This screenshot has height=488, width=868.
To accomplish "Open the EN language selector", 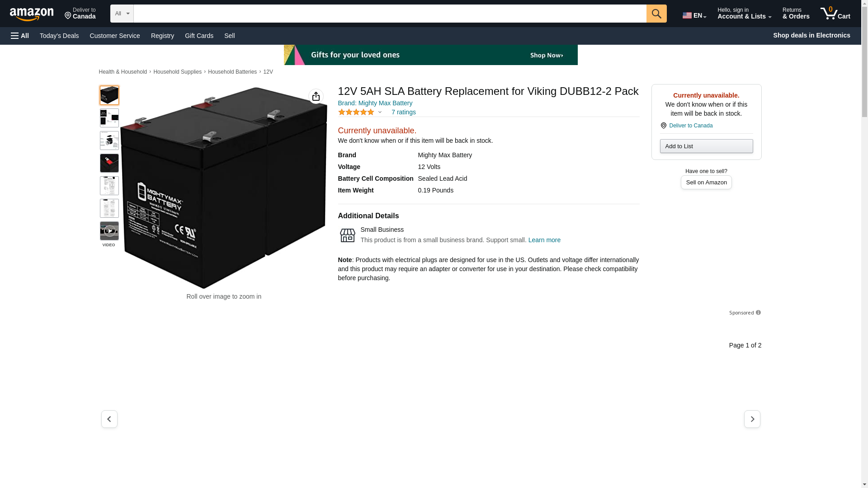I will pos(694,15).
